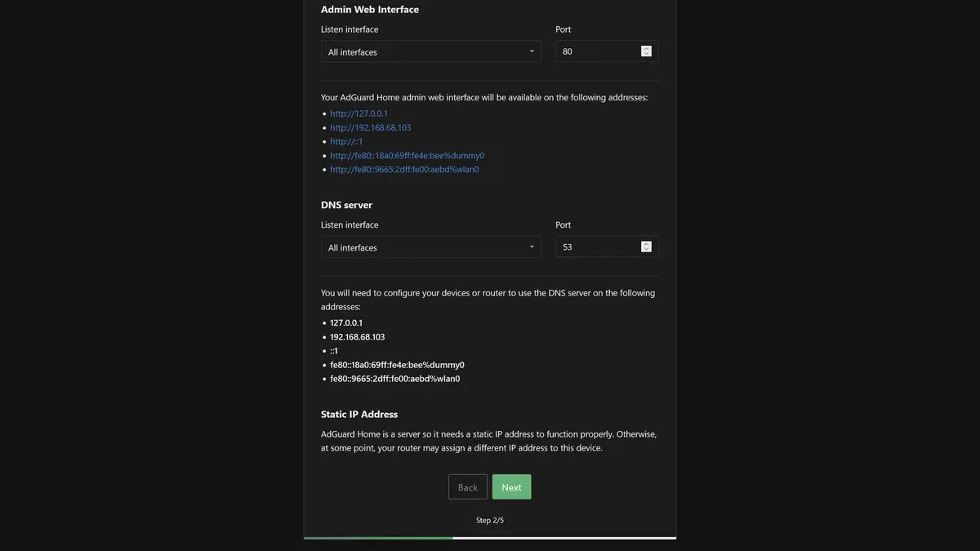Viewport: 980px width, 551px height.
Task: Open the http://::1 link
Action: (346, 141)
